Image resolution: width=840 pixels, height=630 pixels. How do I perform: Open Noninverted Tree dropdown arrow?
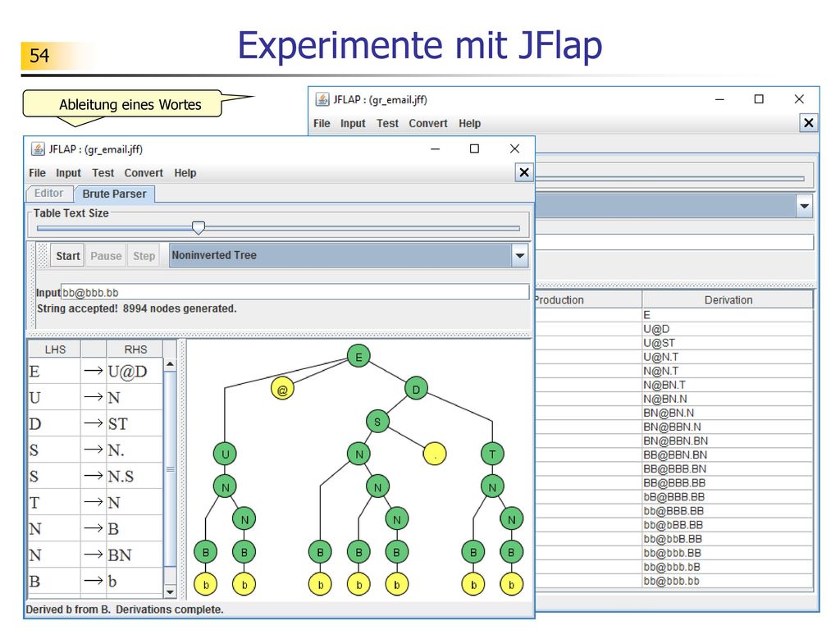pyautogui.click(x=519, y=256)
